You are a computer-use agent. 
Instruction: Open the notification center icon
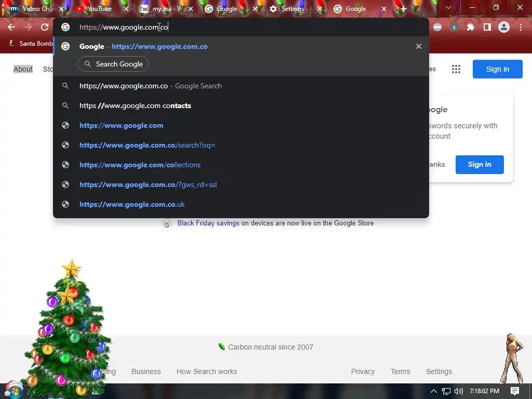point(515,391)
